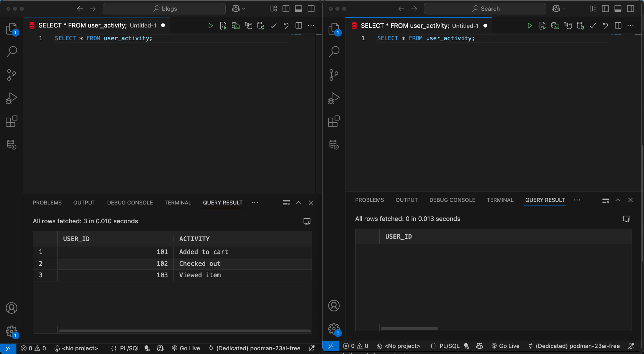
Task: Switch to OUTPUT tab in left window
Action: [85, 202]
